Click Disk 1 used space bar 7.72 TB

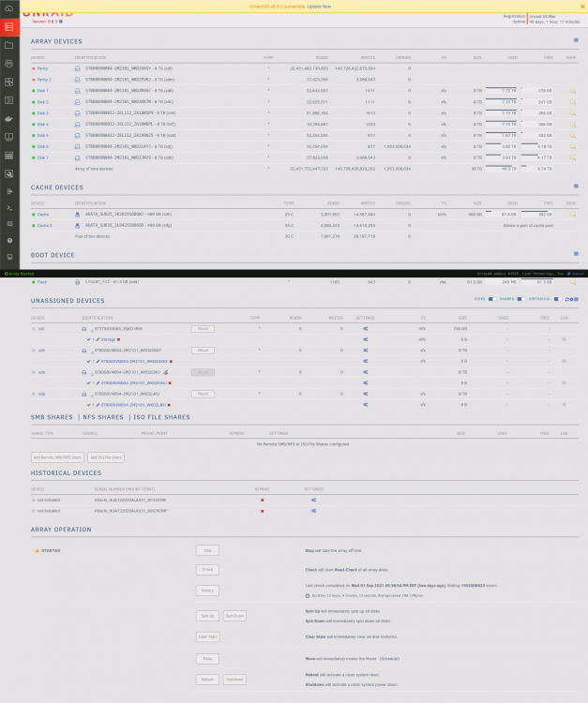pyautogui.click(x=502, y=90)
